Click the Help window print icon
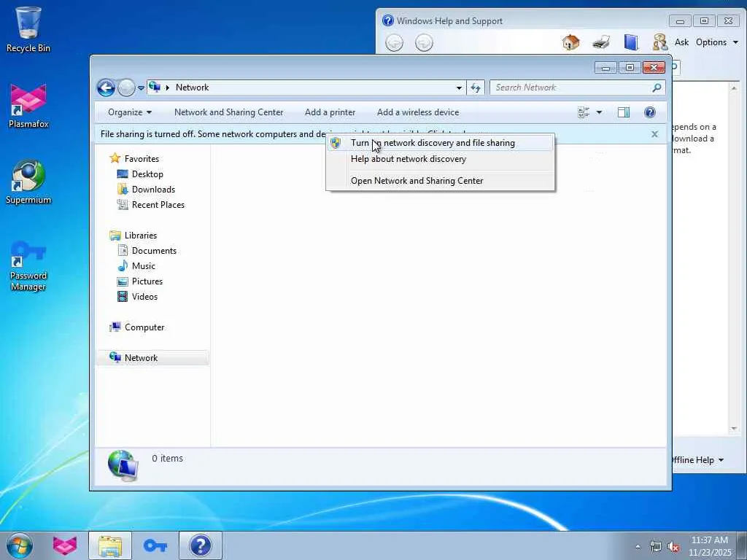The image size is (747, 560). tap(601, 42)
